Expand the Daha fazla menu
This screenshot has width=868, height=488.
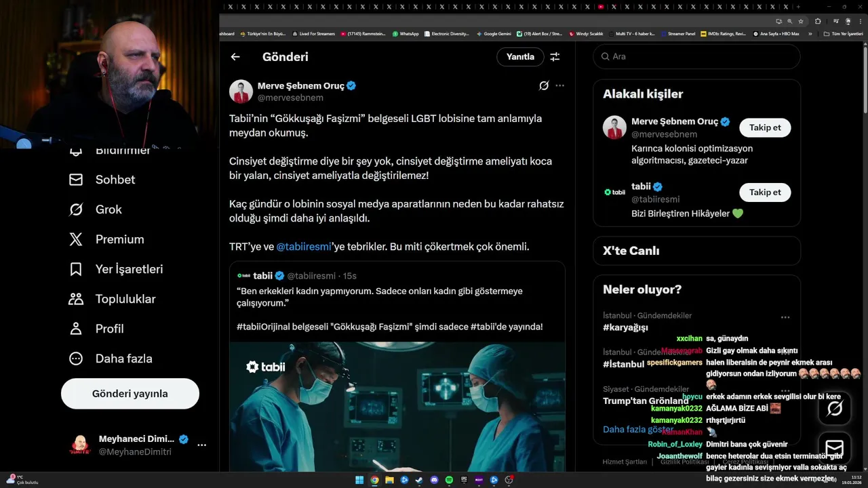click(111, 359)
